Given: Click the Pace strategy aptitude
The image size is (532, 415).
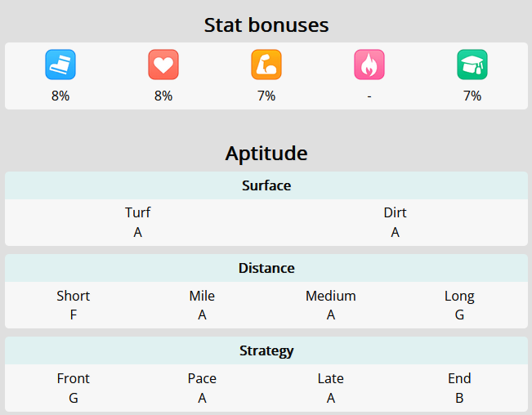Looking at the screenshot, I should tap(202, 388).
